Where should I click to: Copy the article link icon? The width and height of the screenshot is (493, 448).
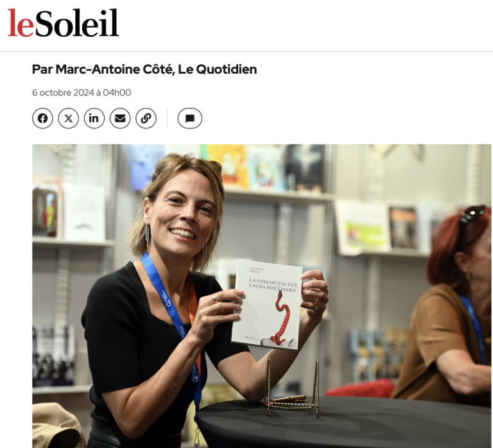click(x=146, y=119)
